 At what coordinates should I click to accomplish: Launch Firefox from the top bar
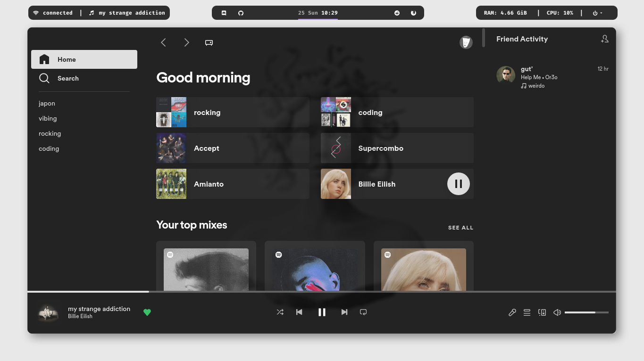(x=413, y=13)
